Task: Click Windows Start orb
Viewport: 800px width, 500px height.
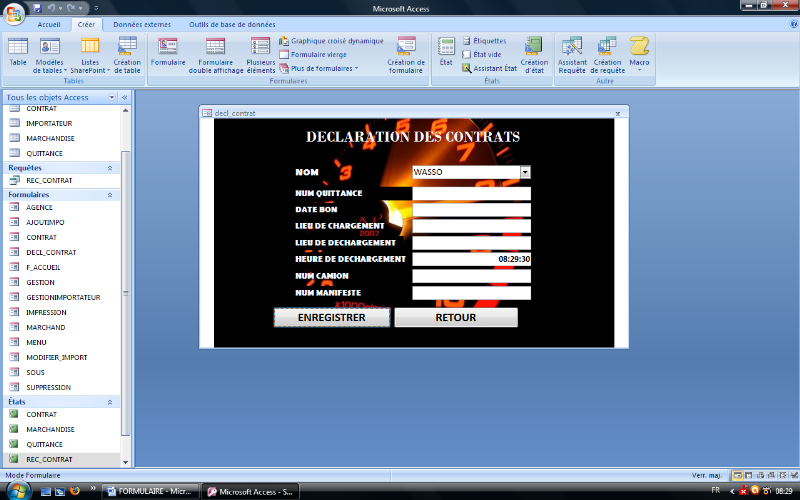Action: pos(17,491)
